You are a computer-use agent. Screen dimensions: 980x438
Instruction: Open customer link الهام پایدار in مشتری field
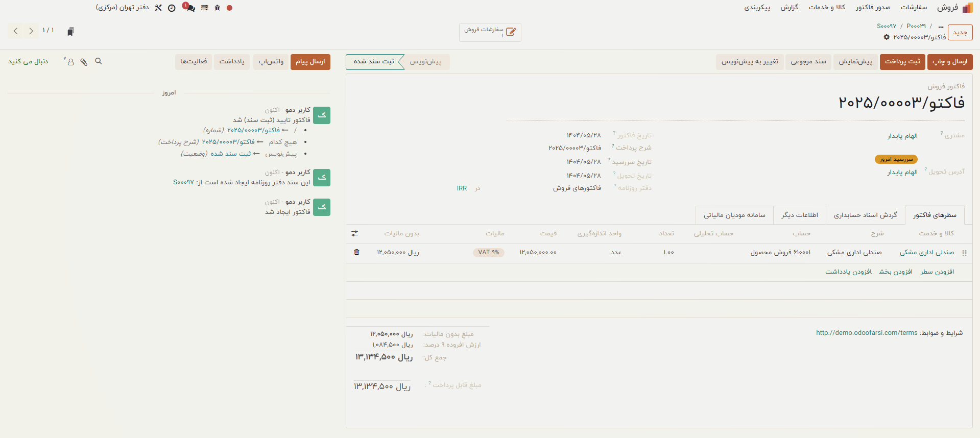click(902, 136)
